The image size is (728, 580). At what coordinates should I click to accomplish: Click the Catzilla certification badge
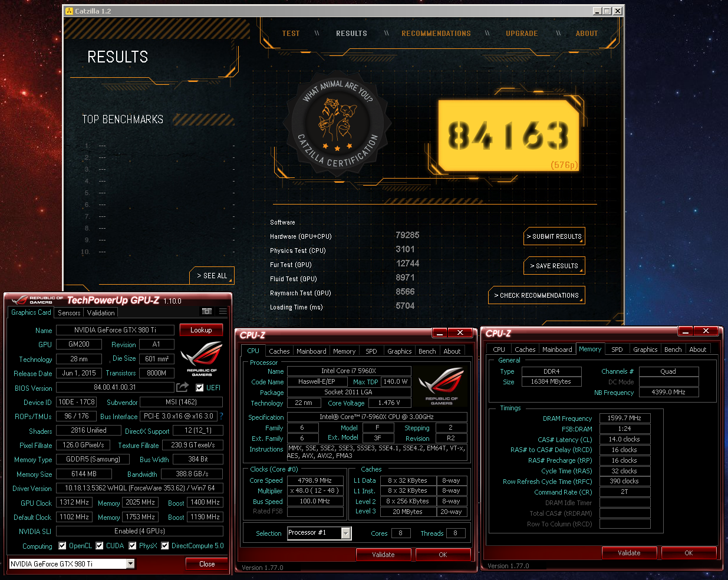pos(338,123)
